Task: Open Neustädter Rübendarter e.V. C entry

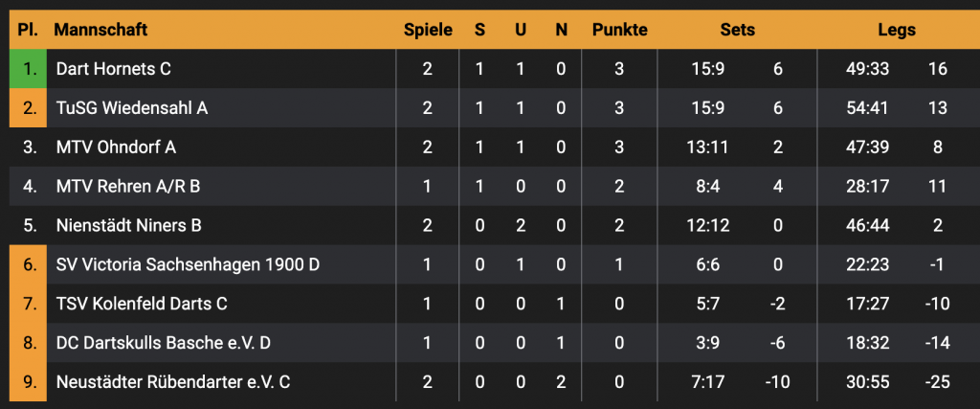Action: tap(173, 382)
